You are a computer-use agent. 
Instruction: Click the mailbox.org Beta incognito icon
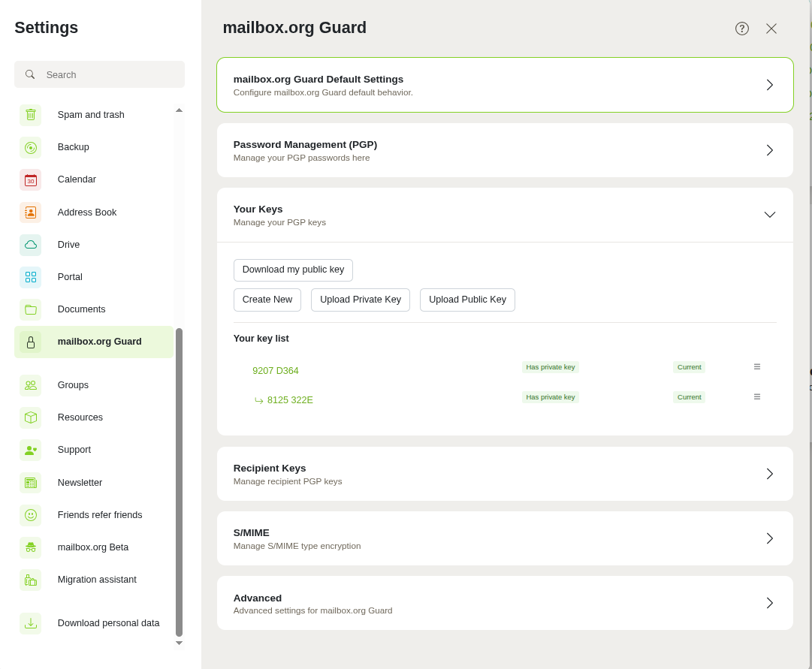coord(31,547)
